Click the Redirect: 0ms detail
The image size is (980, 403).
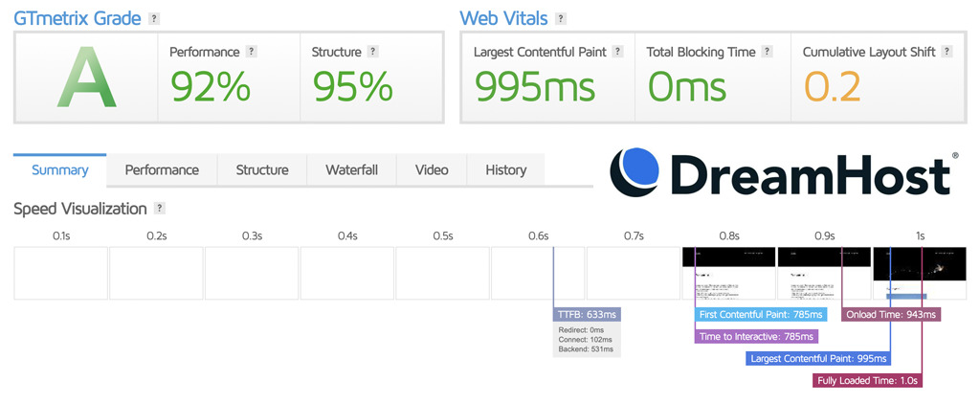pos(582,330)
